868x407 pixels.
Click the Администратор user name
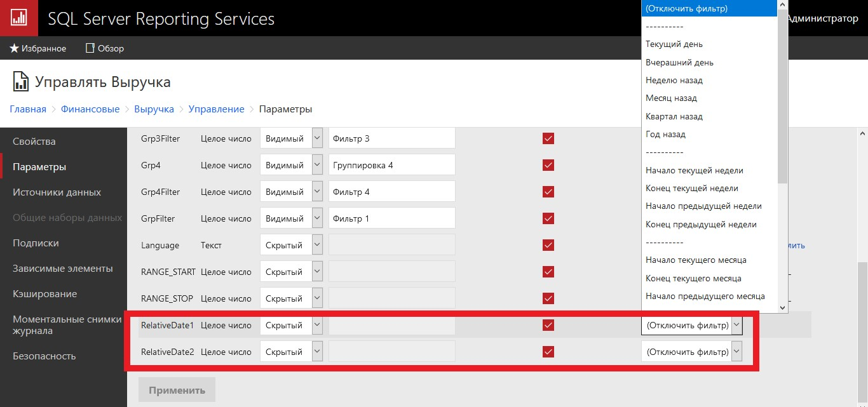coord(823,18)
